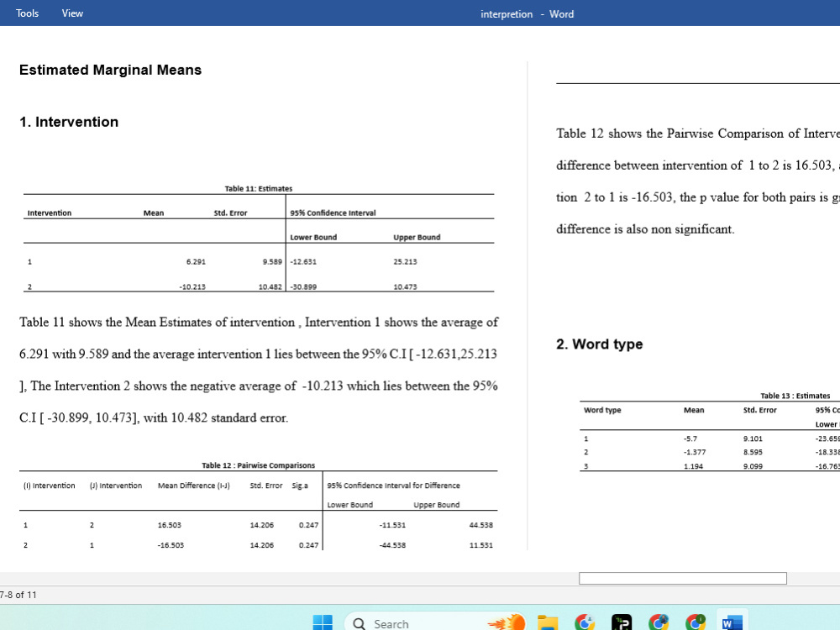
Task: Open the second Chrome browser taskbar icon
Action: [x=659, y=623]
